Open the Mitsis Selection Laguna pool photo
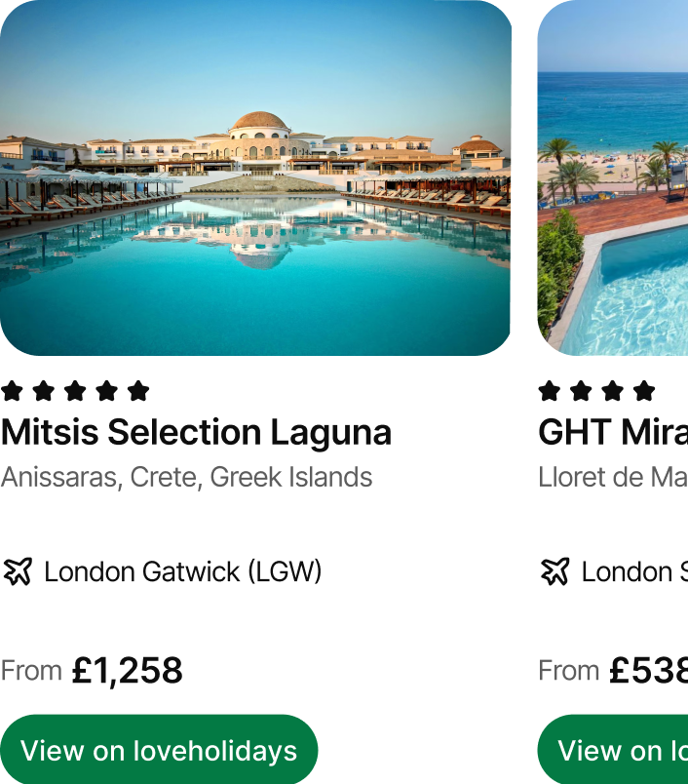 click(x=255, y=177)
